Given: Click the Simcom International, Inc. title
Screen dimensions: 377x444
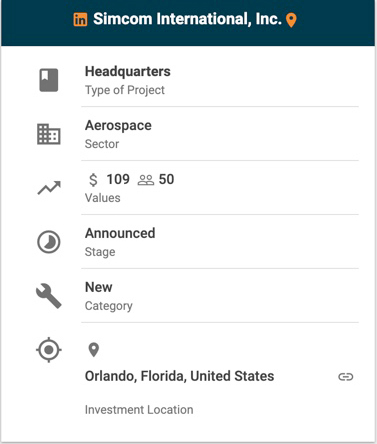Looking at the screenshot, I should click(187, 19).
